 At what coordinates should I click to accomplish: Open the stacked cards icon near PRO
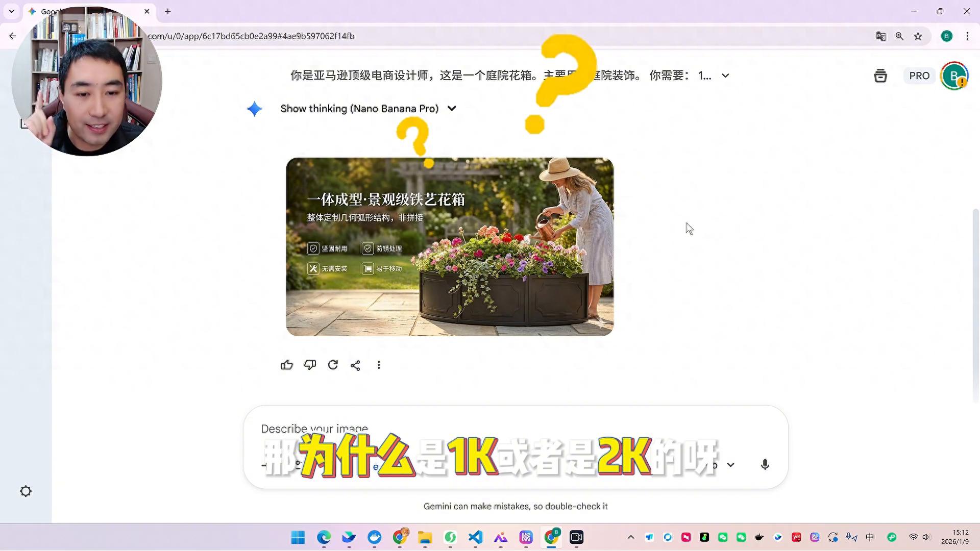(880, 76)
